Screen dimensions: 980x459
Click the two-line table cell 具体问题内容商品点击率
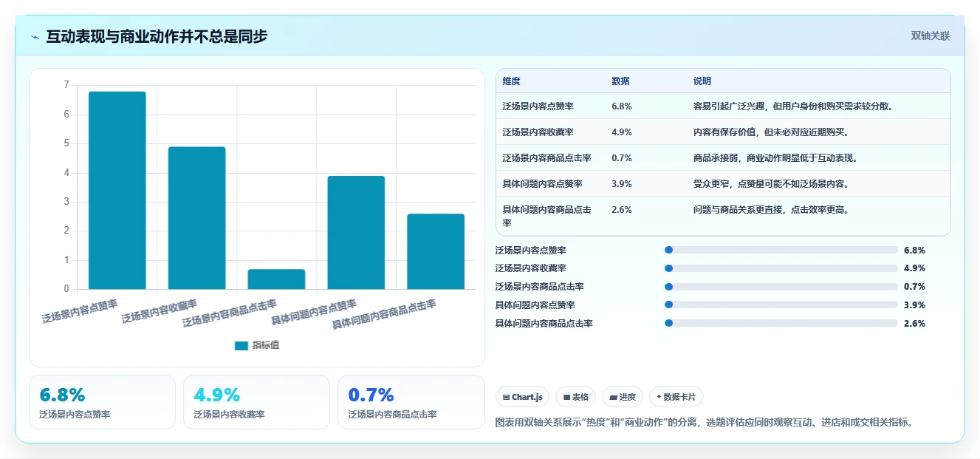[x=546, y=216]
